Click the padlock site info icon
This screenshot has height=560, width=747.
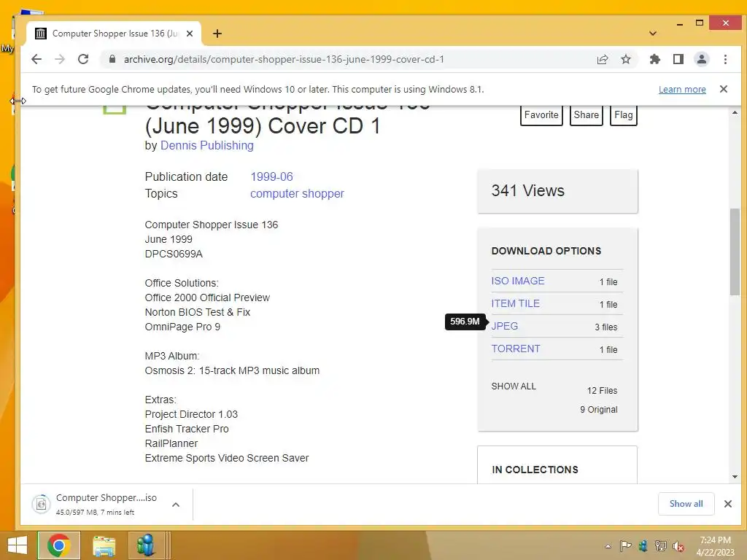112,59
